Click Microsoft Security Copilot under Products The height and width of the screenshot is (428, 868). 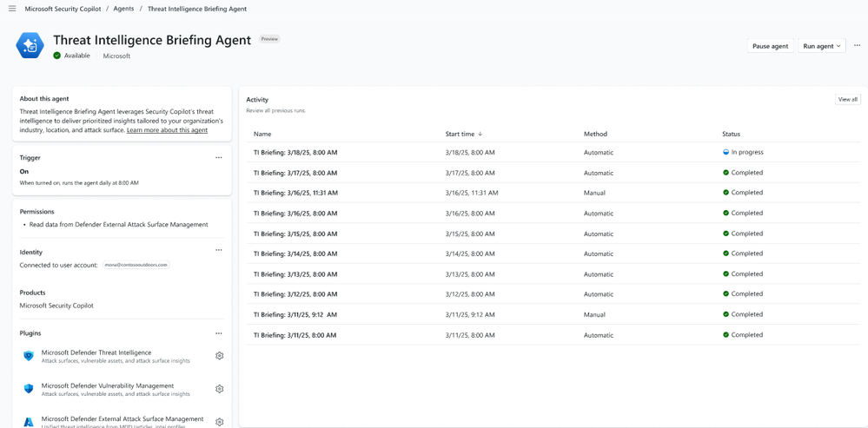56,306
